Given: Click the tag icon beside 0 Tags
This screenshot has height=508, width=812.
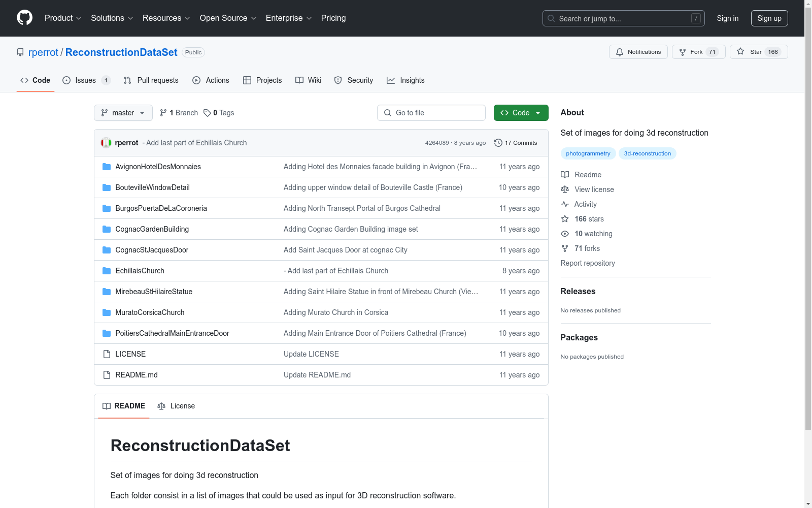Looking at the screenshot, I should [x=207, y=113].
